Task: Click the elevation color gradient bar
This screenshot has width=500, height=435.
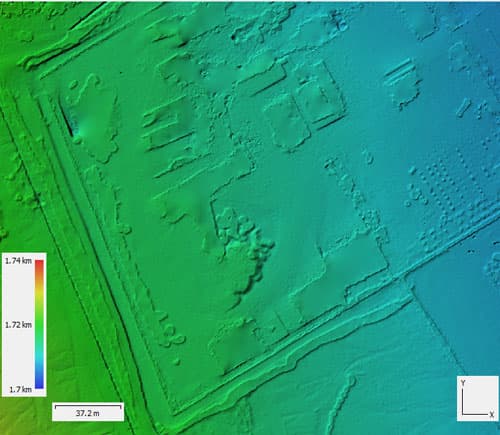Action: [39, 324]
